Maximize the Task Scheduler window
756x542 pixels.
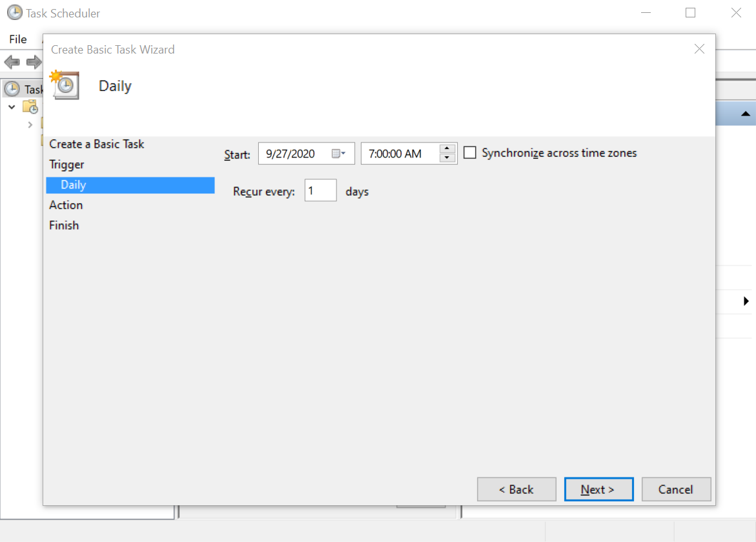pyautogui.click(x=690, y=13)
